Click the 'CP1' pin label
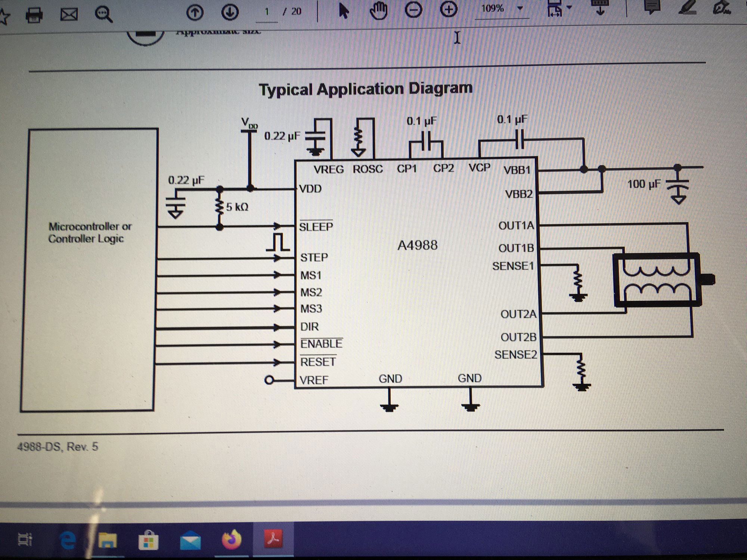Screen dimensions: 747x560 [x=407, y=169]
